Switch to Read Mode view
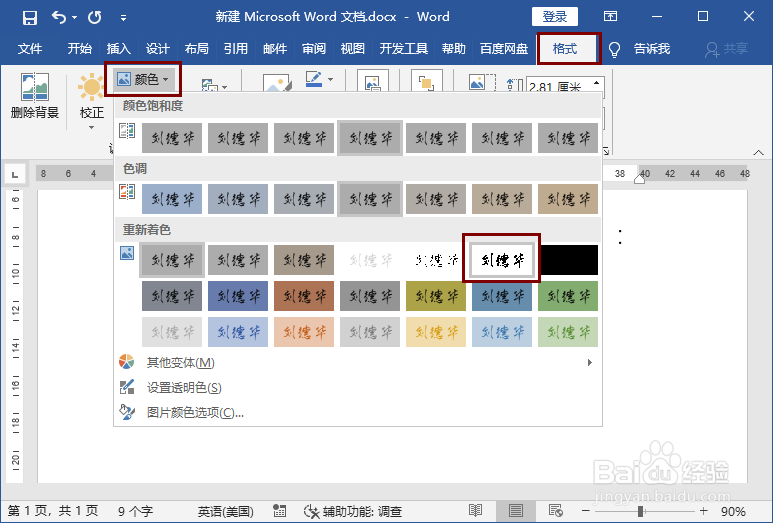 (x=476, y=511)
